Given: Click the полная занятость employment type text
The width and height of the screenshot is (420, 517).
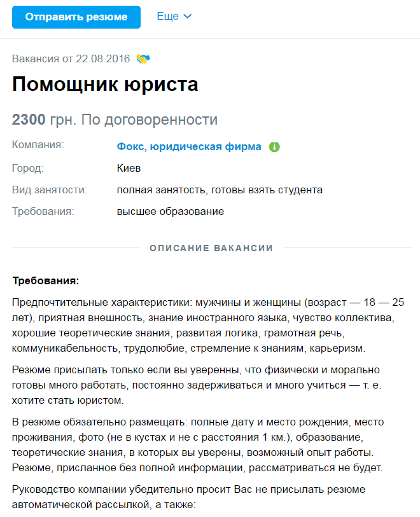Looking at the screenshot, I should pyautogui.click(x=161, y=190).
